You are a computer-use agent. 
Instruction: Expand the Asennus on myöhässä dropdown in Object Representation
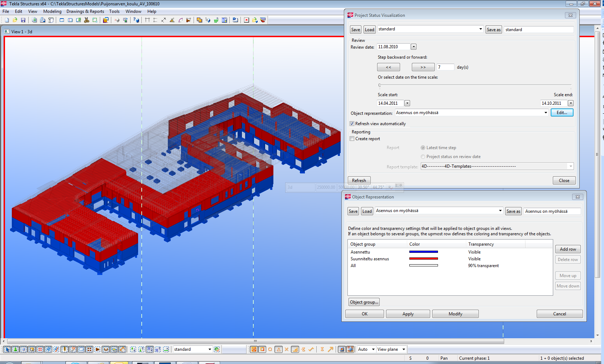[500, 211]
